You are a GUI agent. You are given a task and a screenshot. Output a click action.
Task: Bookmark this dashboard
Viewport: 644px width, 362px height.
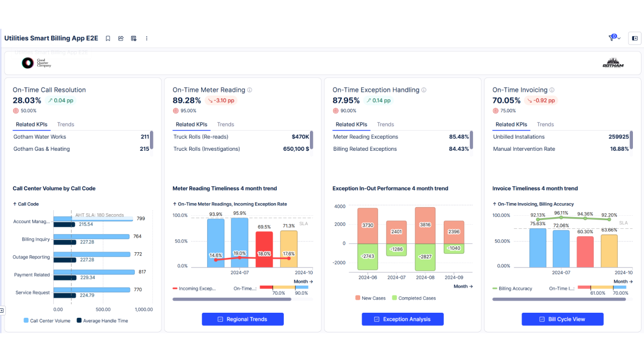[108, 38]
